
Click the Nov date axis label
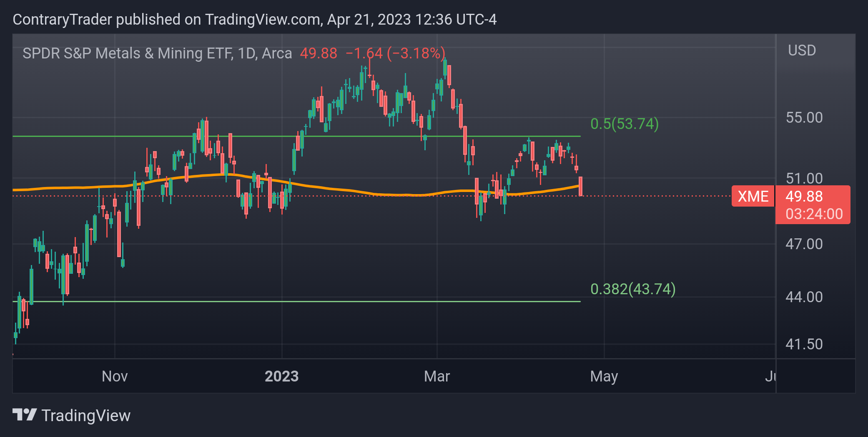pyautogui.click(x=115, y=376)
